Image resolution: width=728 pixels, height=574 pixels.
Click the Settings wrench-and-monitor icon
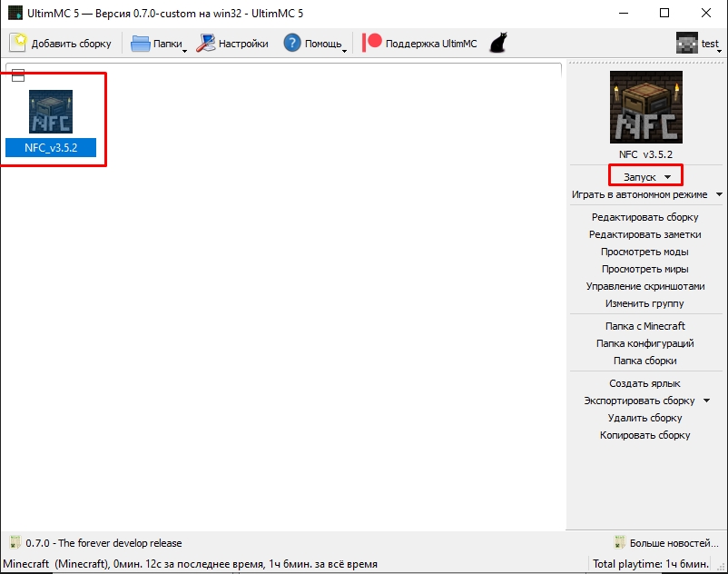tap(206, 43)
